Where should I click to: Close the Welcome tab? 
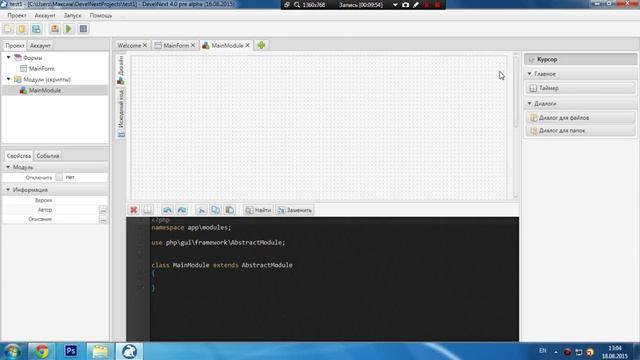[144, 45]
